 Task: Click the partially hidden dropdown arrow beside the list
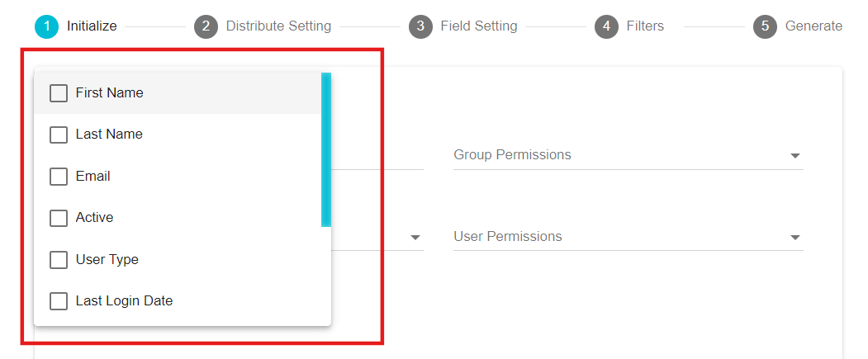pyautogui.click(x=415, y=238)
